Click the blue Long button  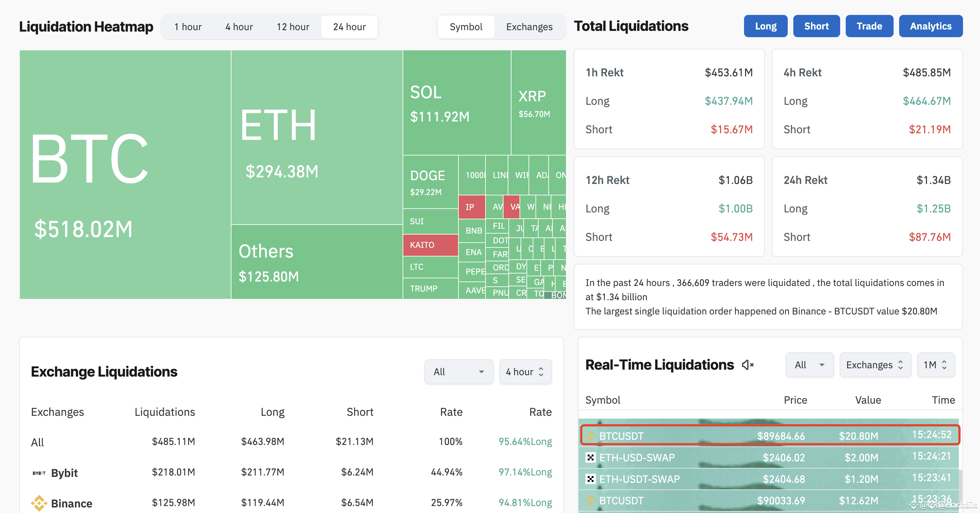pyautogui.click(x=766, y=26)
